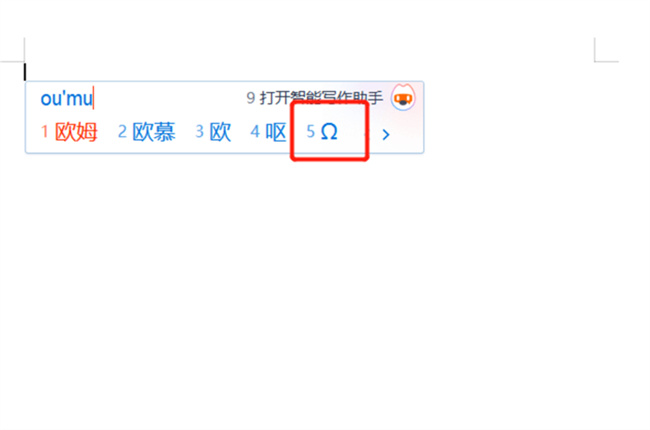This screenshot has height=430, width=650.
Task: Click the input method mascot icon
Action: pyautogui.click(x=403, y=98)
